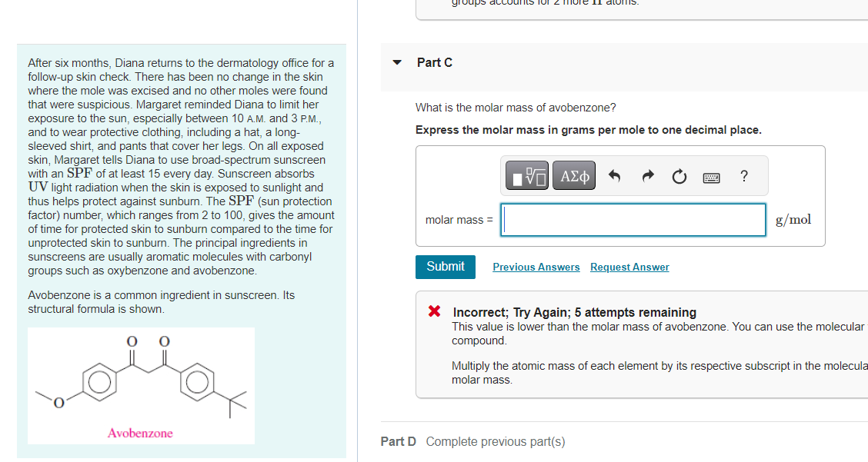
Task: Submit the molar mass answer
Action: tap(445, 267)
